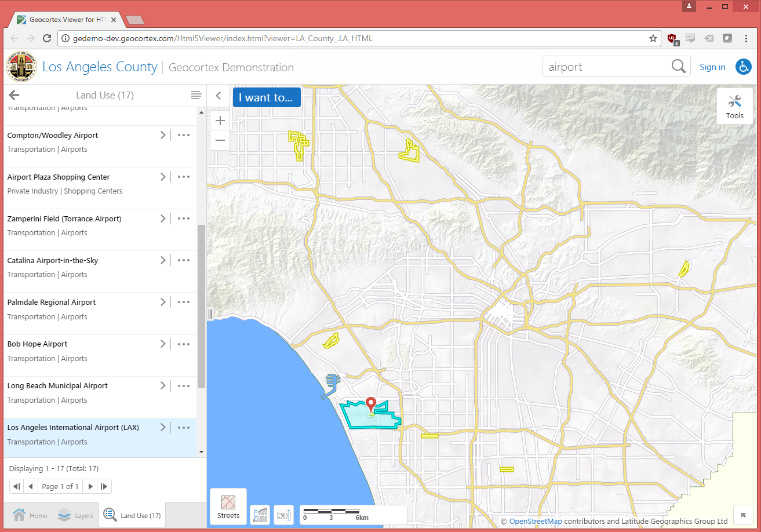761x532 pixels.
Task: Click the Los Angeles County seal logo
Action: coord(21,67)
